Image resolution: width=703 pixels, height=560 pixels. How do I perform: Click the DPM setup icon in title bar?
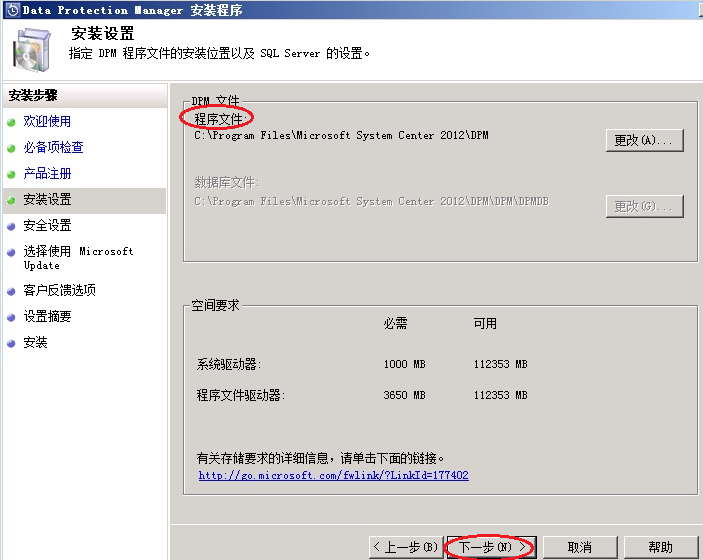point(13,9)
